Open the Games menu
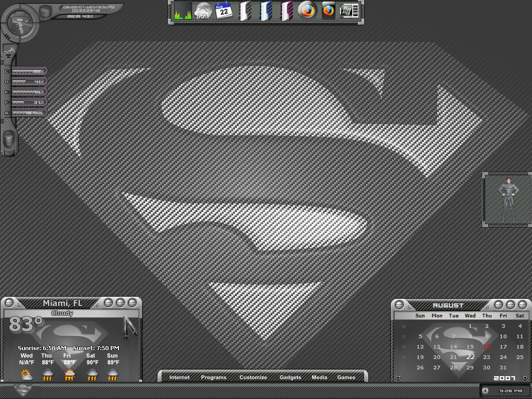532x399 pixels. coord(346,377)
